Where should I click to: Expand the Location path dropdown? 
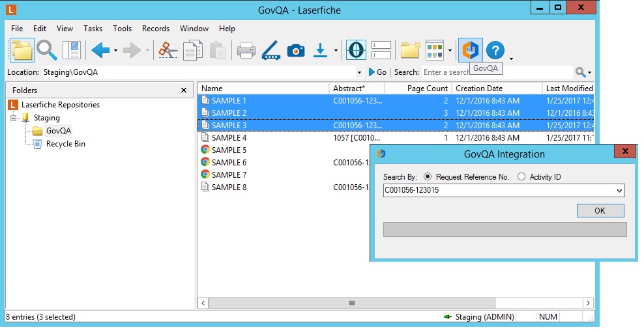pyautogui.click(x=359, y=72)
